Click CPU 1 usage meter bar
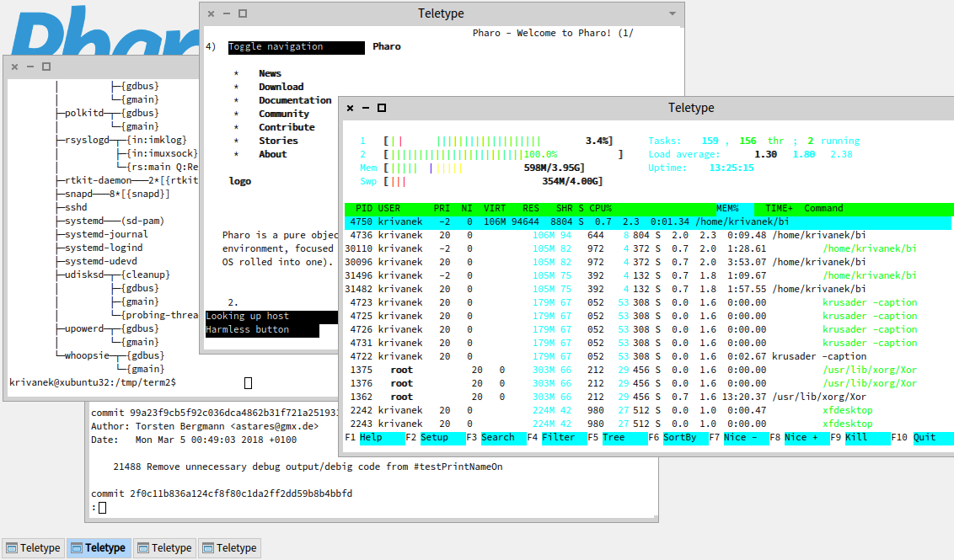The image size is (954, 560). [x=498, y=141]
